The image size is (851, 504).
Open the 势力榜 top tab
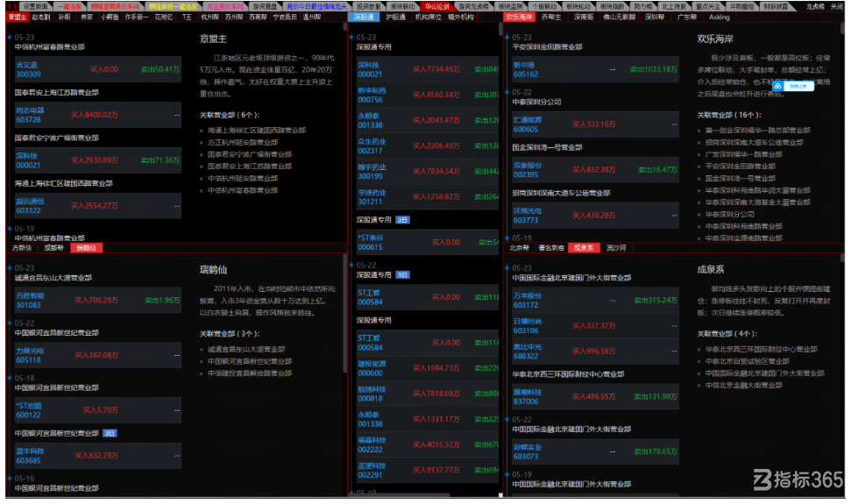643,6
